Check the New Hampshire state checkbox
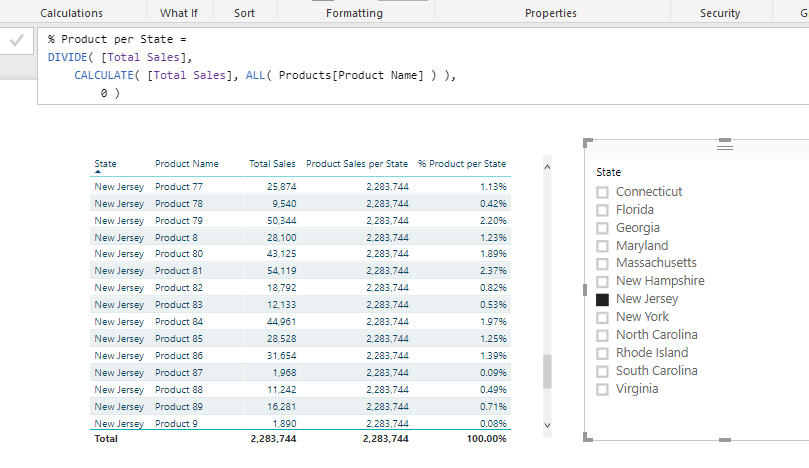809x468 pixels. [602, 282]
